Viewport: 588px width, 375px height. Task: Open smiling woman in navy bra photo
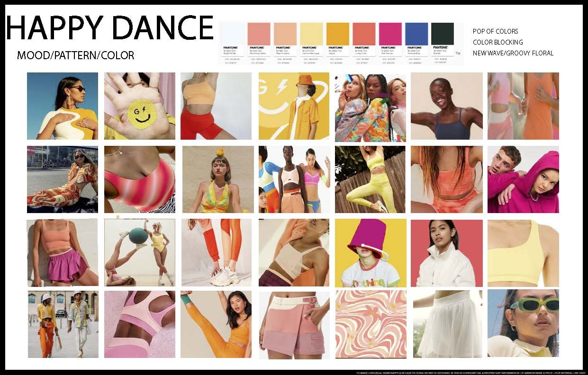pyautogui.click(x=447, y=106)
